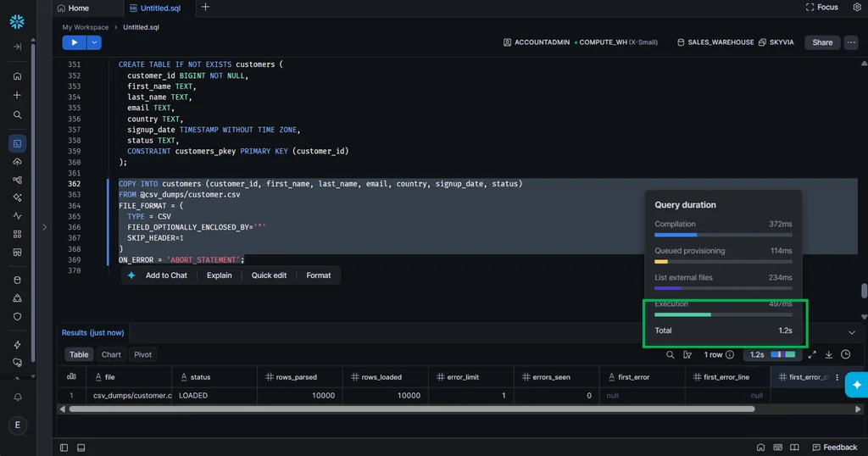Switch results view to Table
868x456 pixels.
pos(79,355)
